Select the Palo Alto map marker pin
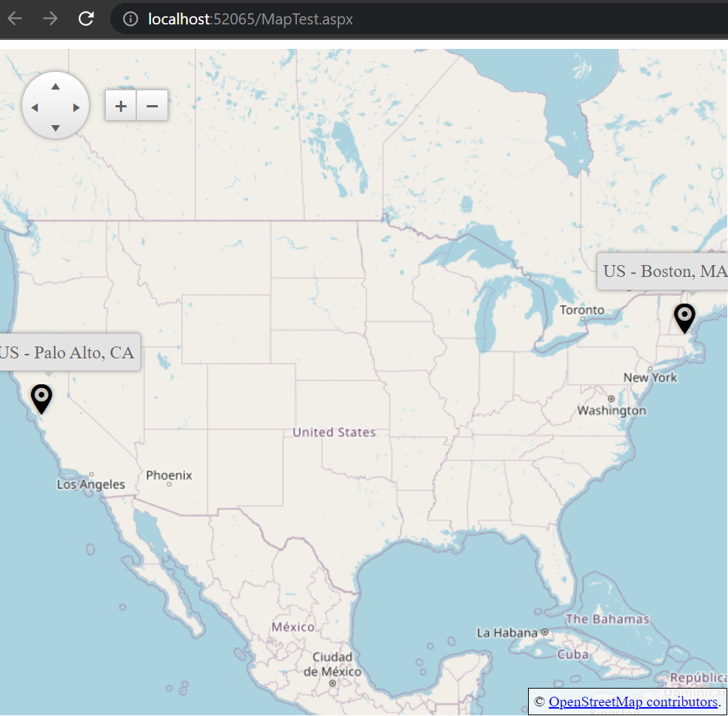The width and height of the screenshot is (728, 716). tap(41, 398)
